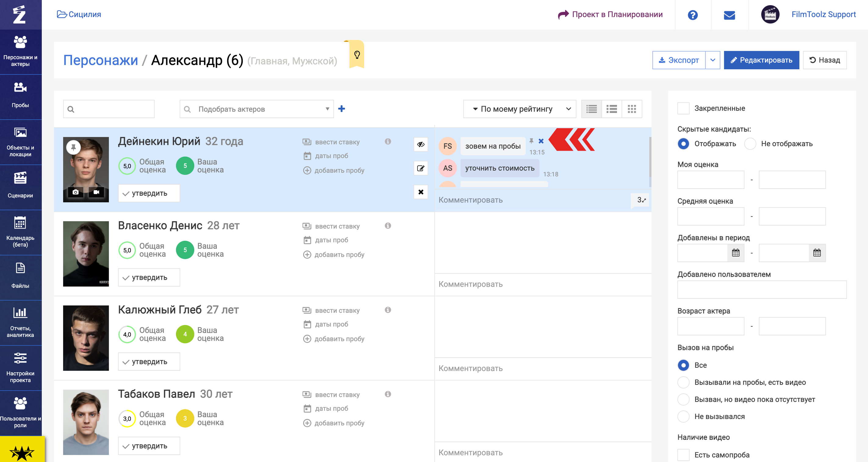Open the mail envelope icon
The height and width of the screenshot is (462, 868).
729,15
